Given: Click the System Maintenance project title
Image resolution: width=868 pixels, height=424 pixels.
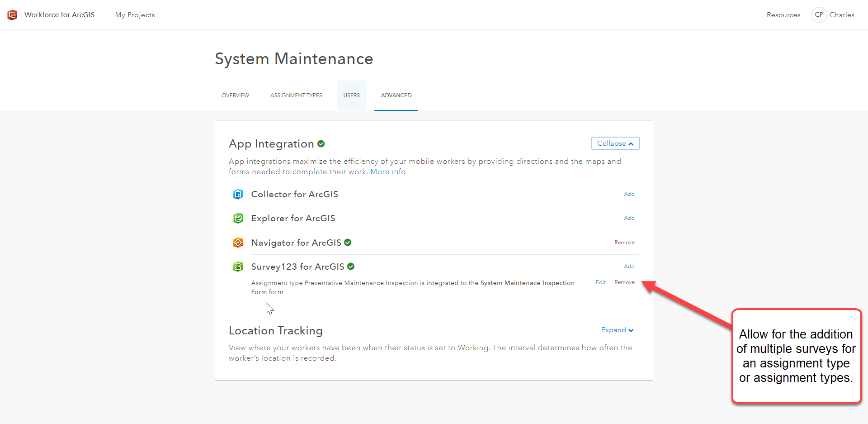Looking at the screenshot, I should tap(294, 59).
